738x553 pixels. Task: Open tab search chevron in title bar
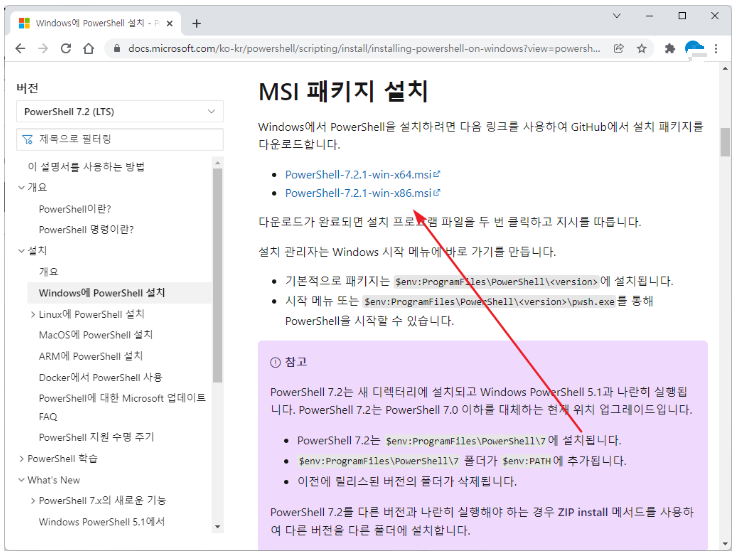617,16
